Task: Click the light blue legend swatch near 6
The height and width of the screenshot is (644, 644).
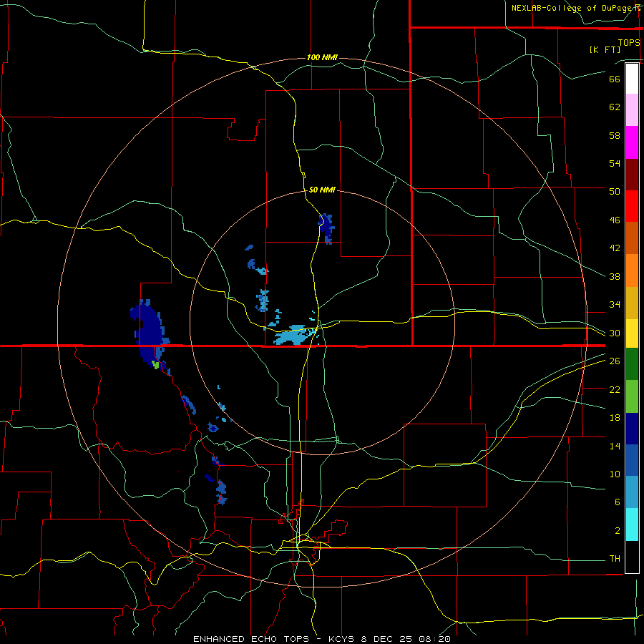Action: tap(632, 492)
